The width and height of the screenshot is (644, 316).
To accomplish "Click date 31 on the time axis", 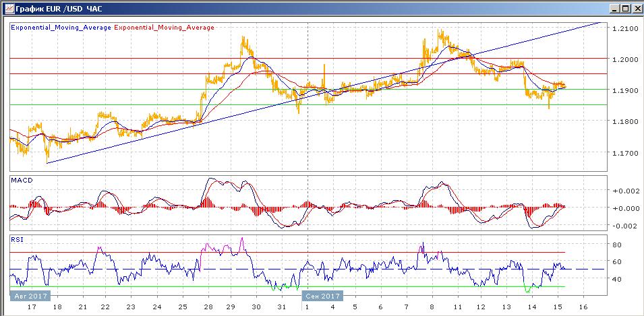I will 282,307.
